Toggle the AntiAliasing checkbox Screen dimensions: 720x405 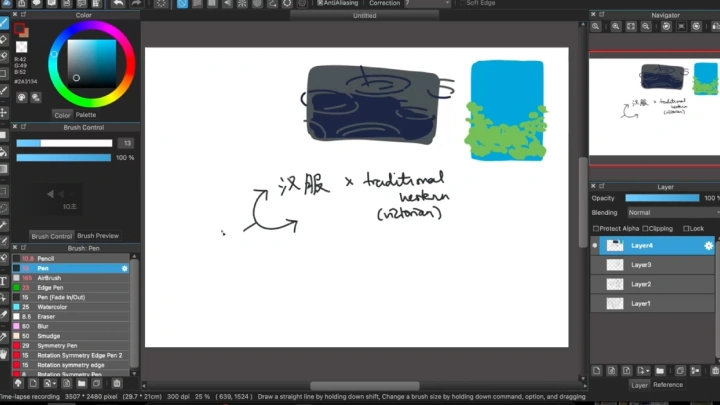(x=320, y=3)
